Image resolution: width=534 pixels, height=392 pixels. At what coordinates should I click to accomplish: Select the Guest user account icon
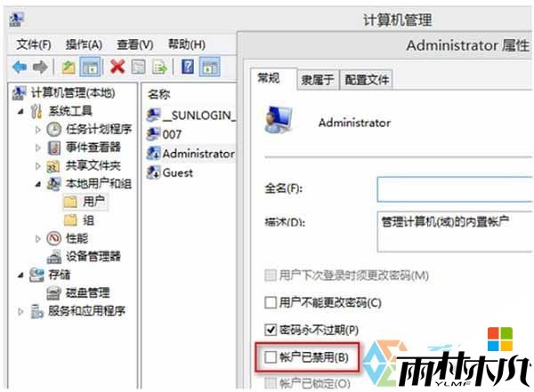pyautogui.click(x=153, y=172)
